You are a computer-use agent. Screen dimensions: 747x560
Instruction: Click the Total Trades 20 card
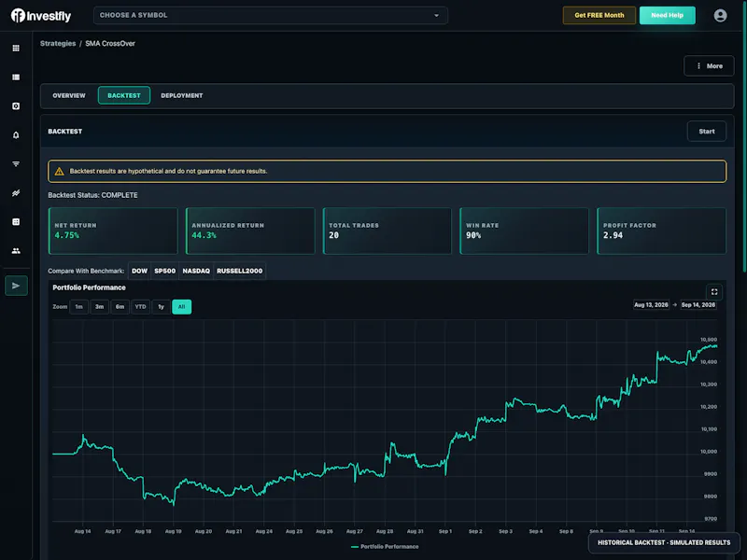(x=388, y=231)
